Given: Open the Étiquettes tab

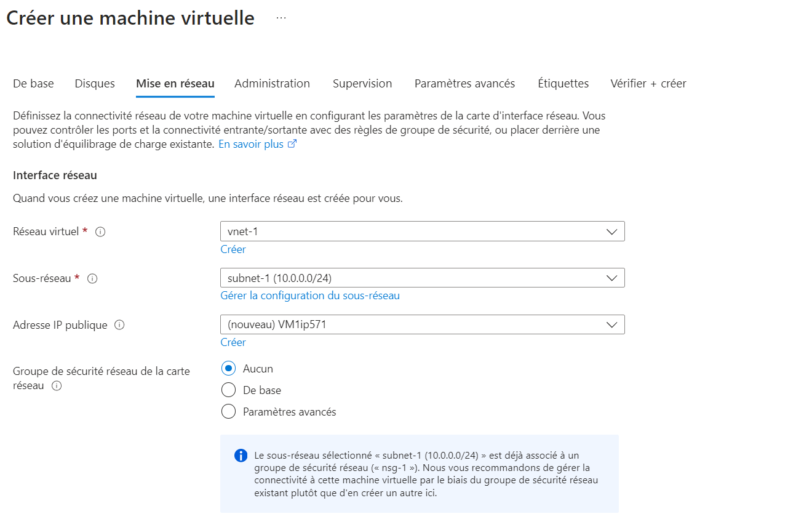Looking at the screenshot, I should (563, 84).
